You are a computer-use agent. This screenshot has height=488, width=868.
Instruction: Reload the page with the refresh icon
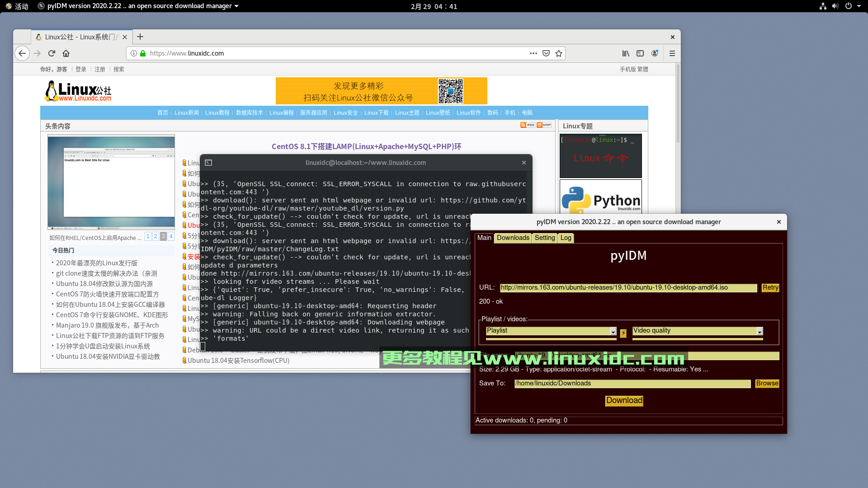coord(52,53)
